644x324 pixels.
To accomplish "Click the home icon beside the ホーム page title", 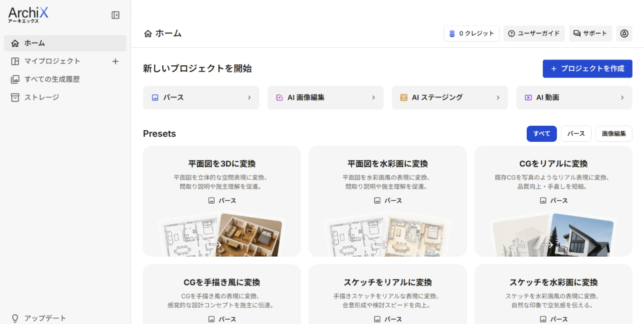I will [x=148, y=34].
